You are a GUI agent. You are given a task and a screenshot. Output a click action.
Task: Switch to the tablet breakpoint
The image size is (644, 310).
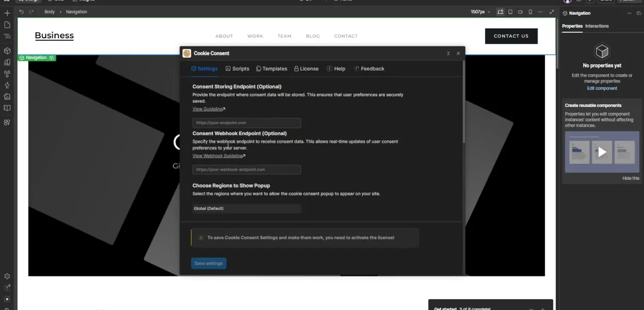tap(510, 12)
